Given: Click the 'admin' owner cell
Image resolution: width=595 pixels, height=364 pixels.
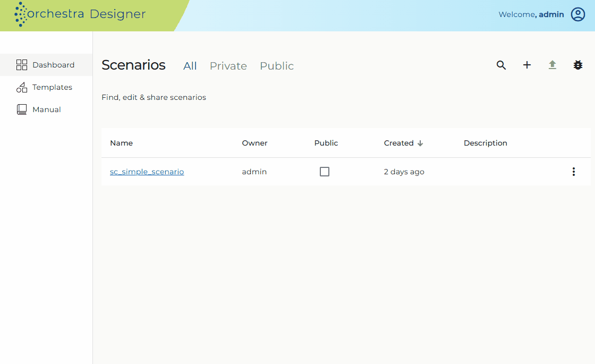Looking at the screenshot, I should (x=254, y=172).
